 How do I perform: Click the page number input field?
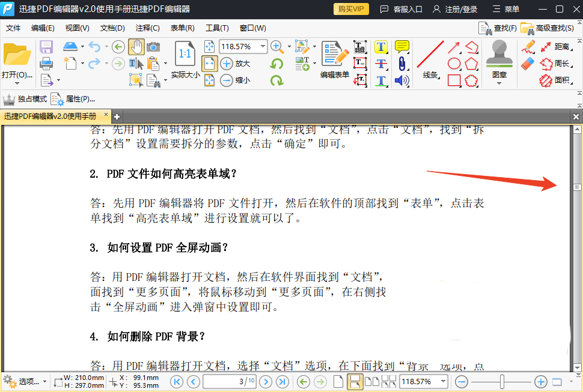coord(230,381)
